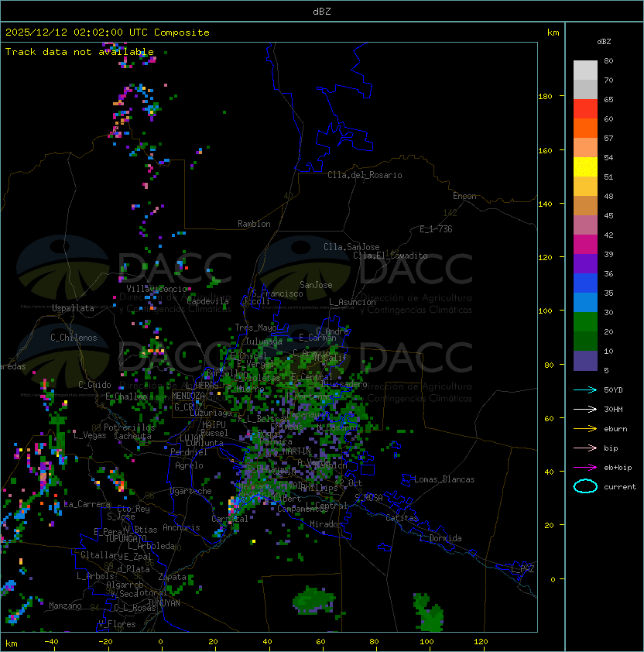
Task: Select the slate swatch between 10 and 5
Action: point(585,361)
